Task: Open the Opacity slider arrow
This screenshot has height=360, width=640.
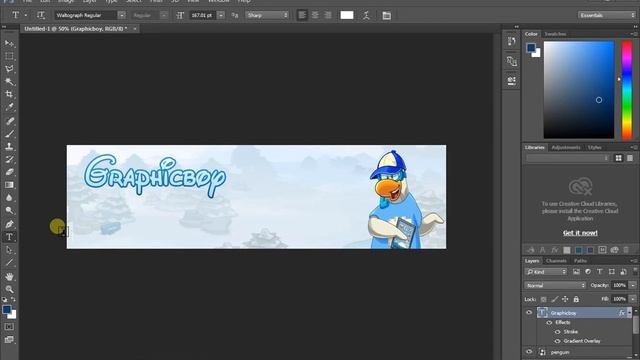Action: [633, 285]
